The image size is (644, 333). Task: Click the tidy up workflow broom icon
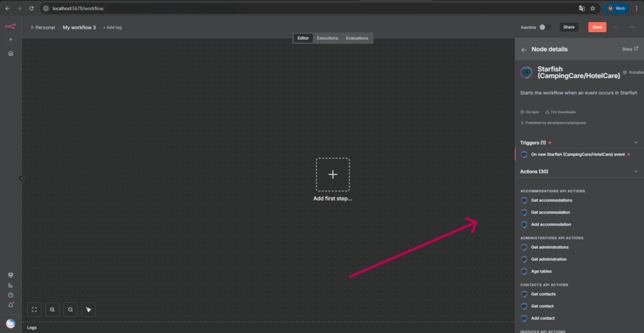pos(89,309)
